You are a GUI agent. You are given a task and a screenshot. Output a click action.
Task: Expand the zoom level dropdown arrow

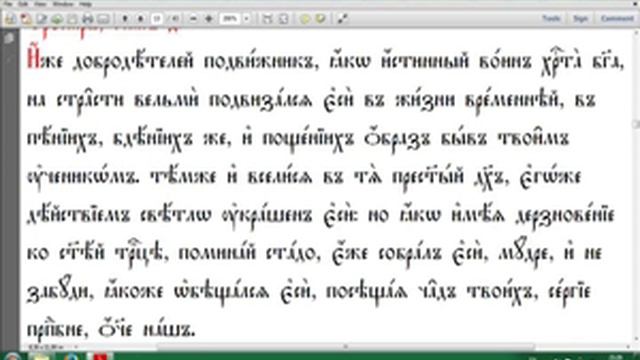click(246, 19)
